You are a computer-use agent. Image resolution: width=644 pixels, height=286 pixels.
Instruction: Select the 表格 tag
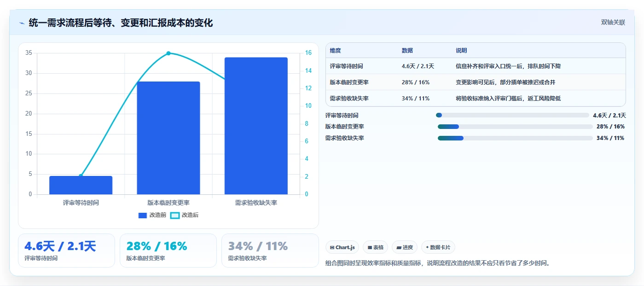pyautogui.click(x=376, y=247)
